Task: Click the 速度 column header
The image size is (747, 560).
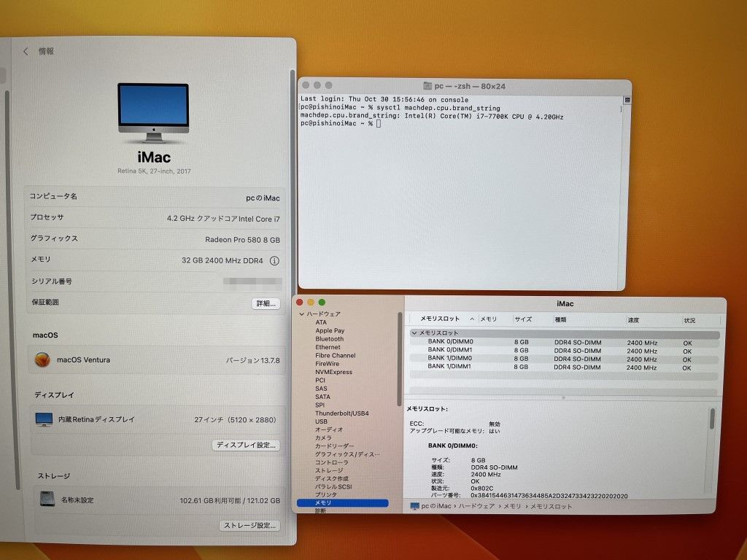Action: click(633, 321)
